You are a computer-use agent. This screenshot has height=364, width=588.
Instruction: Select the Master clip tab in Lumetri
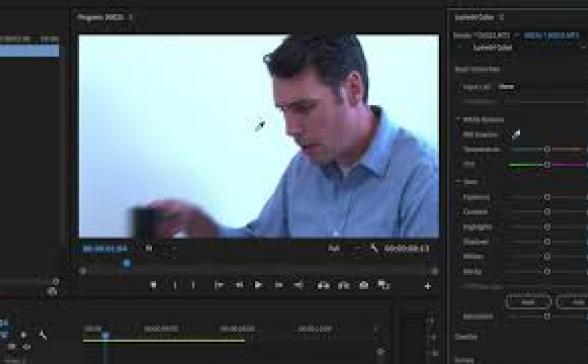482,36
